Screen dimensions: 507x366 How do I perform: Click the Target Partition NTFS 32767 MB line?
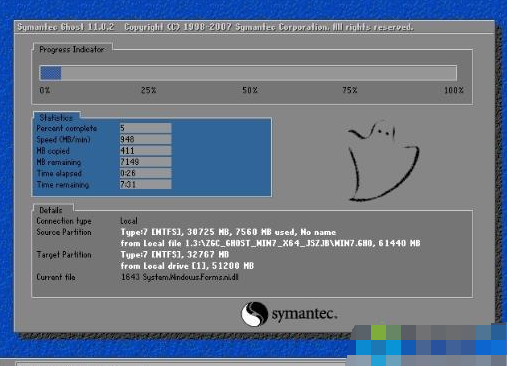(175, 255)
